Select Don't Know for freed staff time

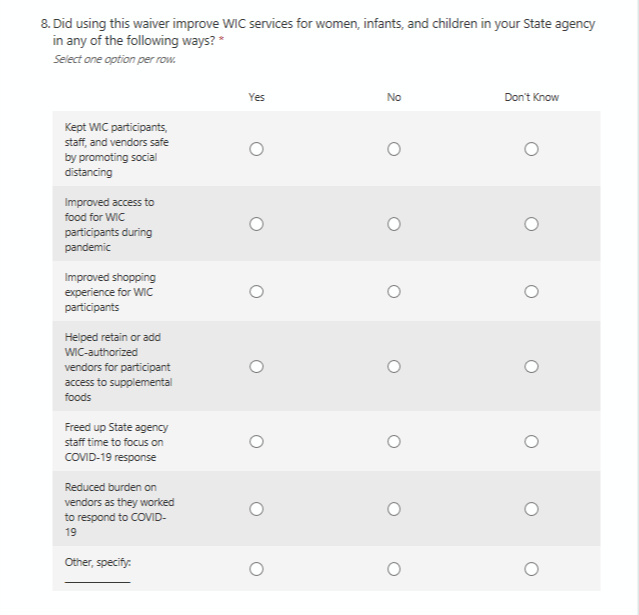click(532, 441)
